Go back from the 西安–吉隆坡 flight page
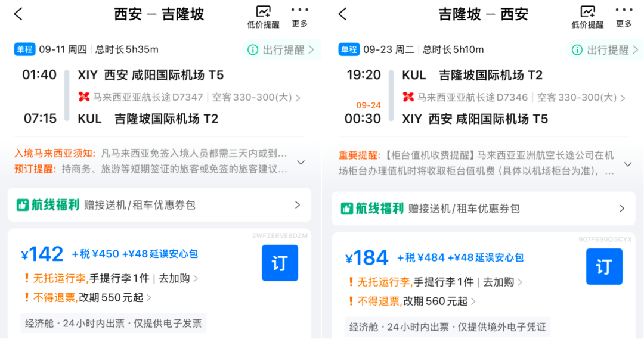 click(x=18, y=14)
